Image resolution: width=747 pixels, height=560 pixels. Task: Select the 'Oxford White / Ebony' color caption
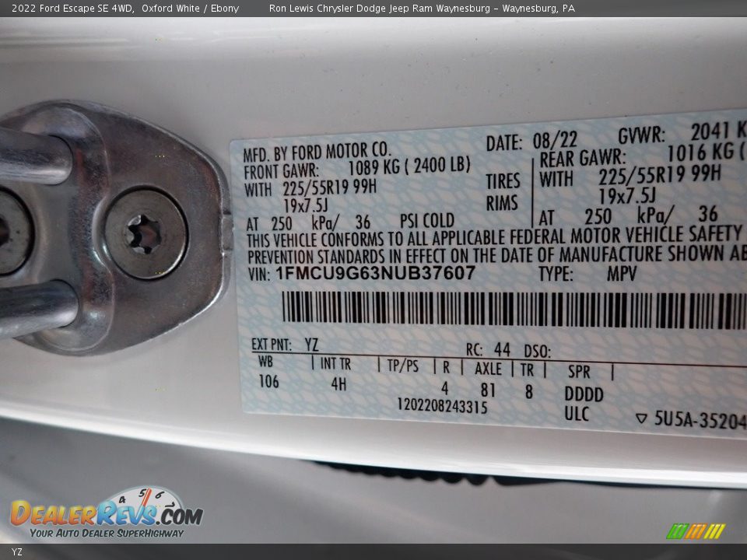190,8
